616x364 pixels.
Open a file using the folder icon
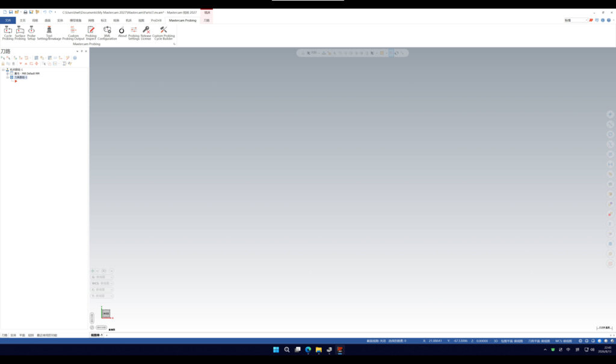pyautogui.click(x=16, y=12)
